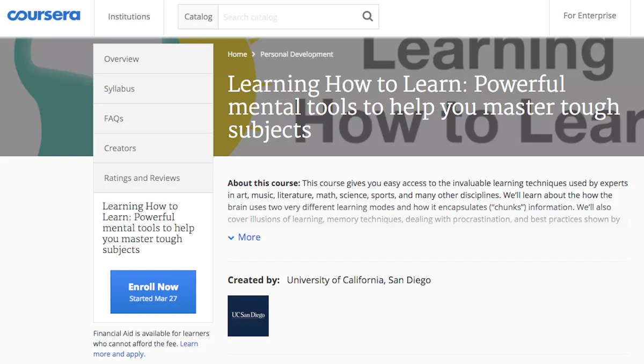This screenshot has width=644, height=364.
Task: Click the Personal Development breadcrumb
Action: click(x=296, y=54)
